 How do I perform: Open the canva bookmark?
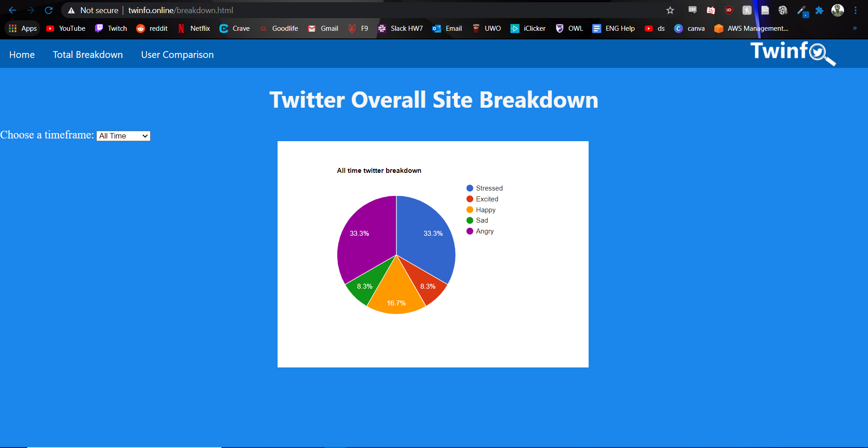point(689,28)
